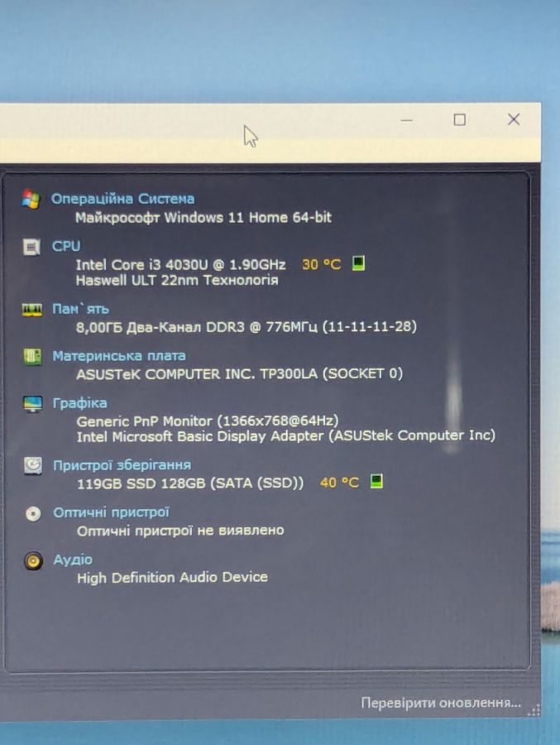
Task: Select text 119GB SSD 128GB (SATA (SSD))
Action: (x=190, y=483)
